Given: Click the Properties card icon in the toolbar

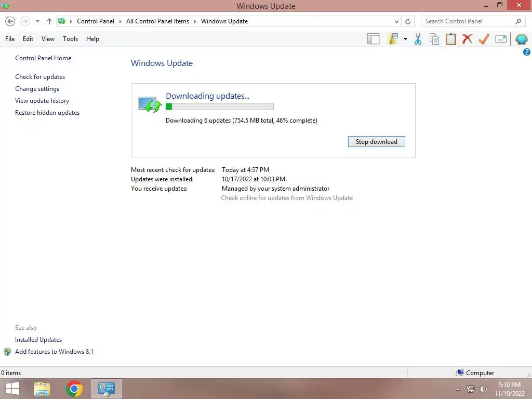Looking at the screenshot, I should [501, 39].
